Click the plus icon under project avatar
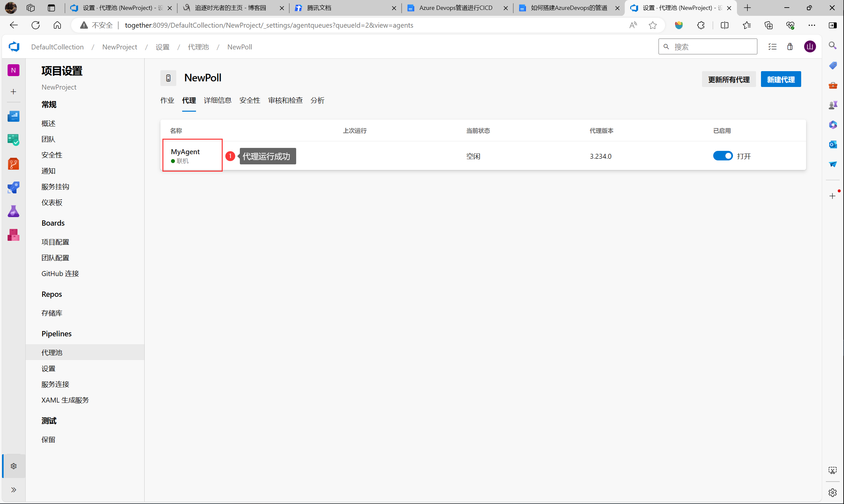The image size is (844, 504). tap(13, 92)
